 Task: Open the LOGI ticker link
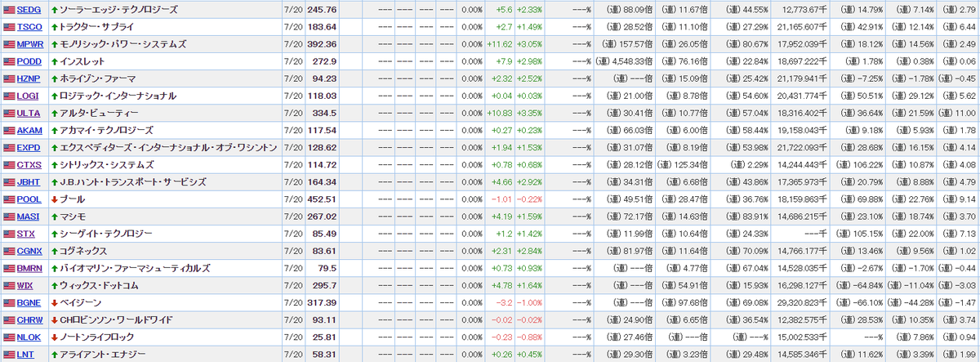click(28, 96)
